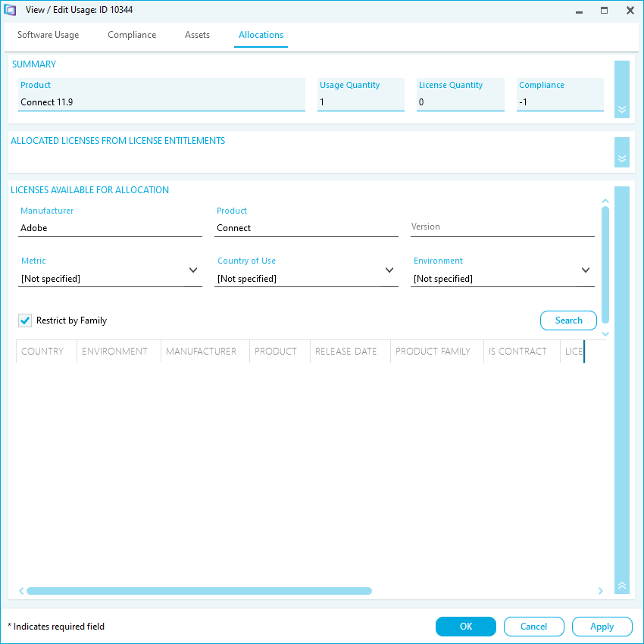
Task: Click the search panel scroll-up arrow
Action: (x=605, y=202)
